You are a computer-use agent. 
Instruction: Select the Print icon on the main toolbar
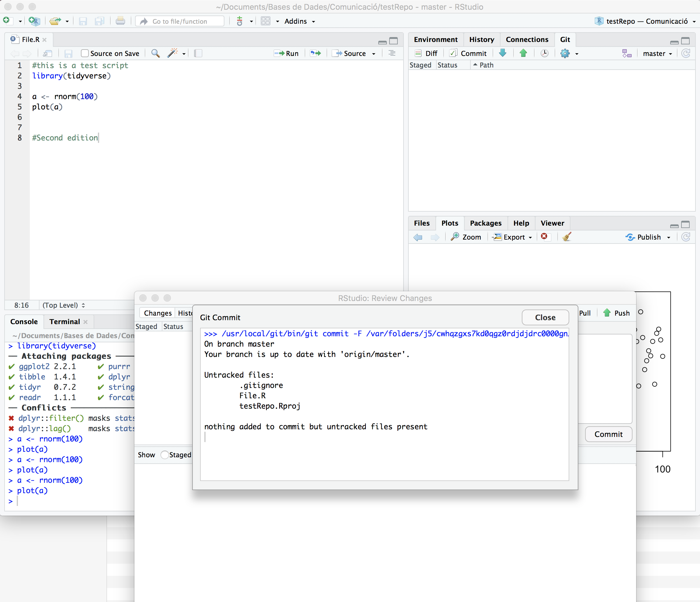click(x=120, y=21)
